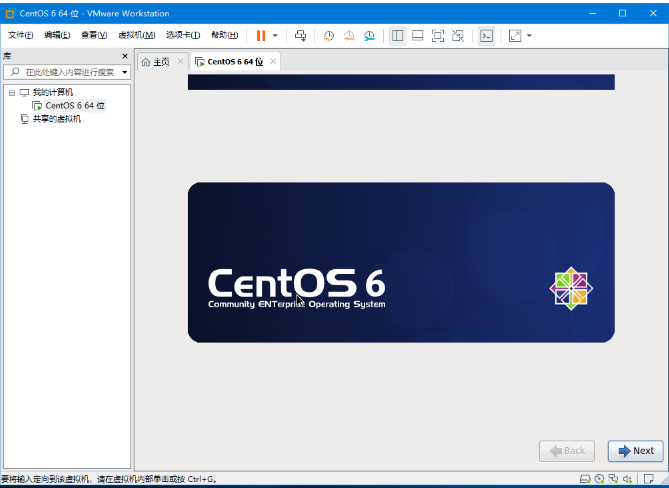669x488 pixels.
Task: Toggle the thumbnail bar view button
Action: pyautogui.click(x=418, y=35)
